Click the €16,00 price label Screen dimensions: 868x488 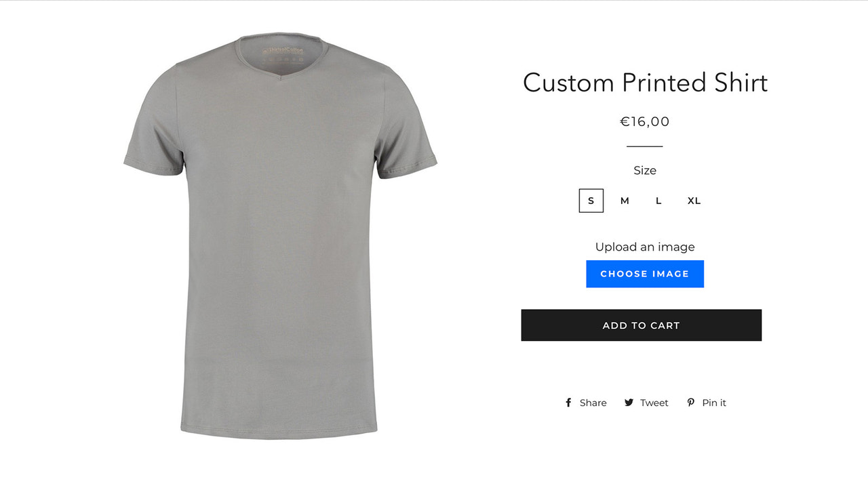tap(644, 121)
